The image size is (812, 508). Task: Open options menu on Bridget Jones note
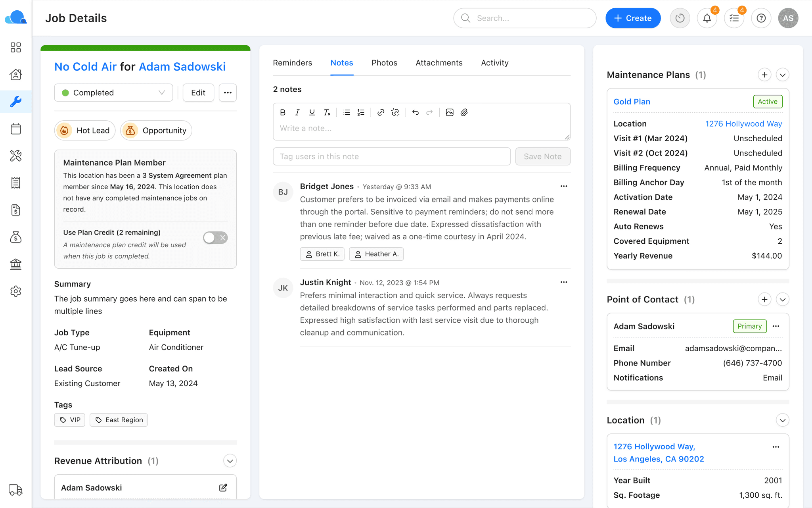[563, 186]
